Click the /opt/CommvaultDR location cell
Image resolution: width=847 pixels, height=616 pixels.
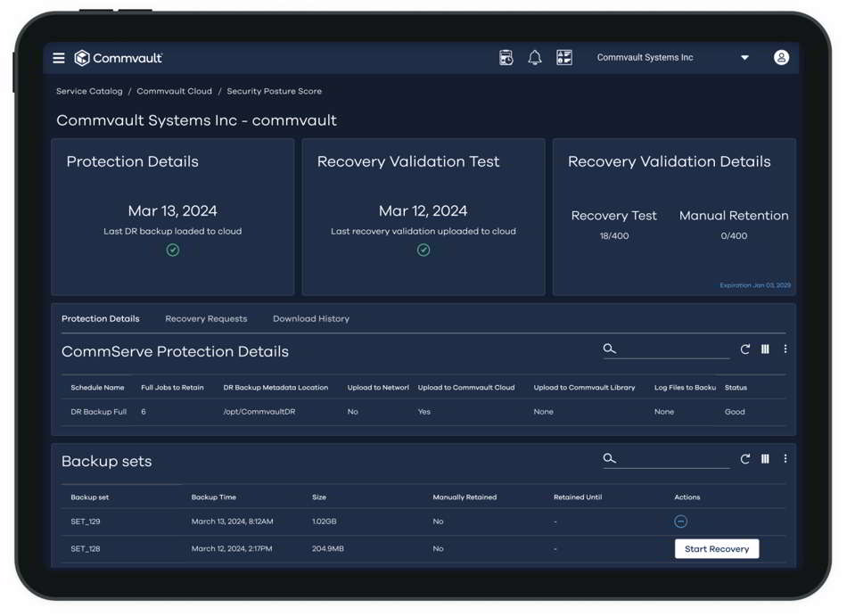(259, 412)
